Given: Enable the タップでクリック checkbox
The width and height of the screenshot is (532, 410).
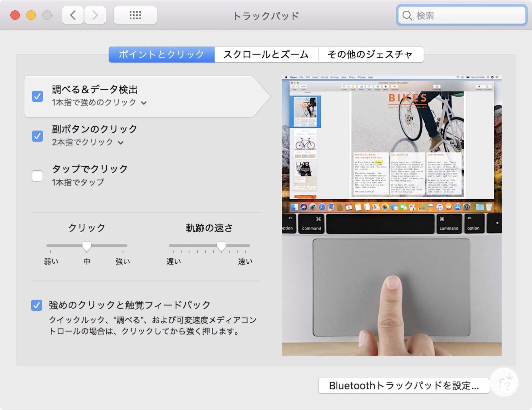Looking at the screenshot, I should pos(37,176).
